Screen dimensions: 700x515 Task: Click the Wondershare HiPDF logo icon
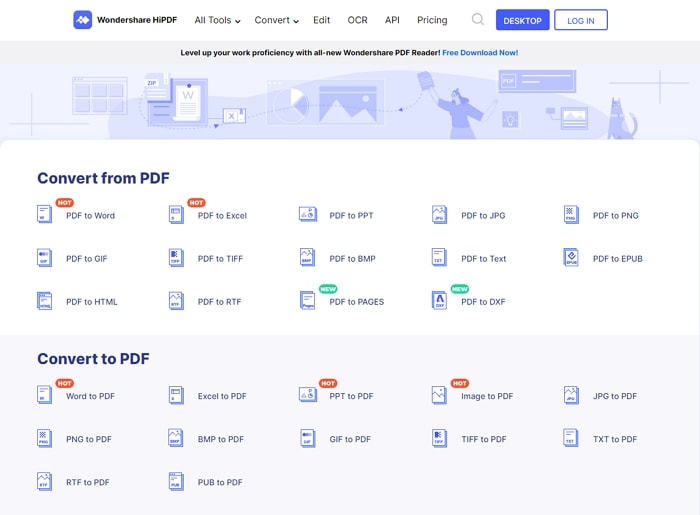pyautogui.click(x=83, y=20)
